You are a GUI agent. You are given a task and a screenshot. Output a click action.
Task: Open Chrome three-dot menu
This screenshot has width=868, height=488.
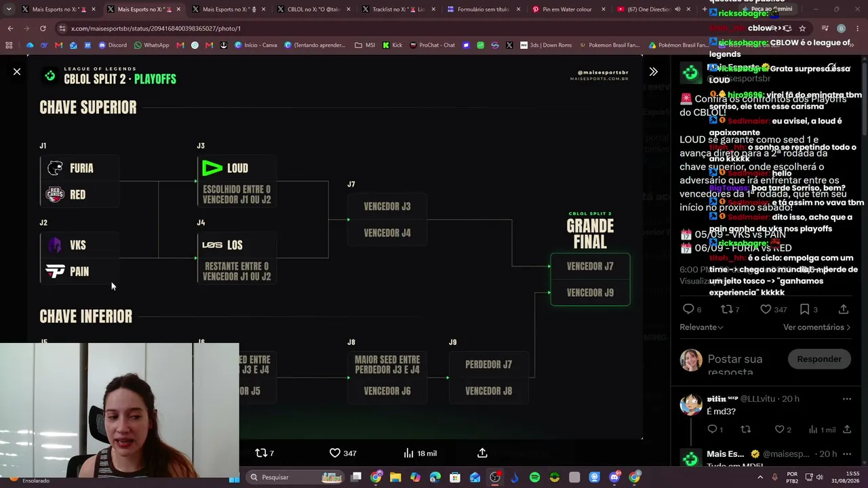pyautogui.click(x=858, y=28)
